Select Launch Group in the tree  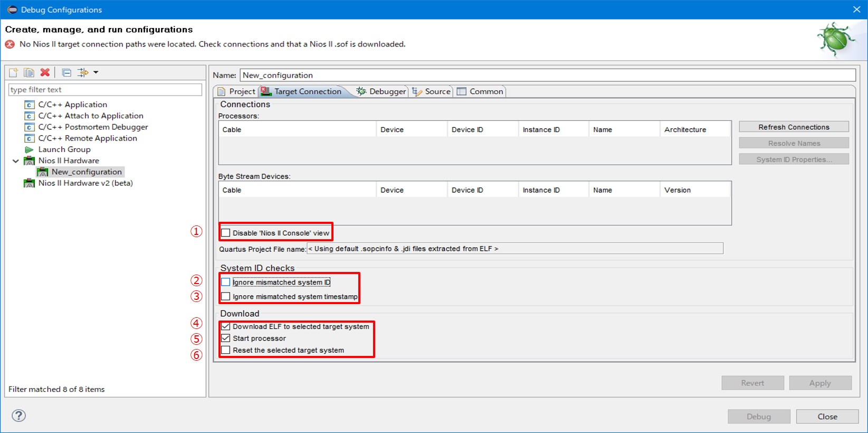coord(64,149)
